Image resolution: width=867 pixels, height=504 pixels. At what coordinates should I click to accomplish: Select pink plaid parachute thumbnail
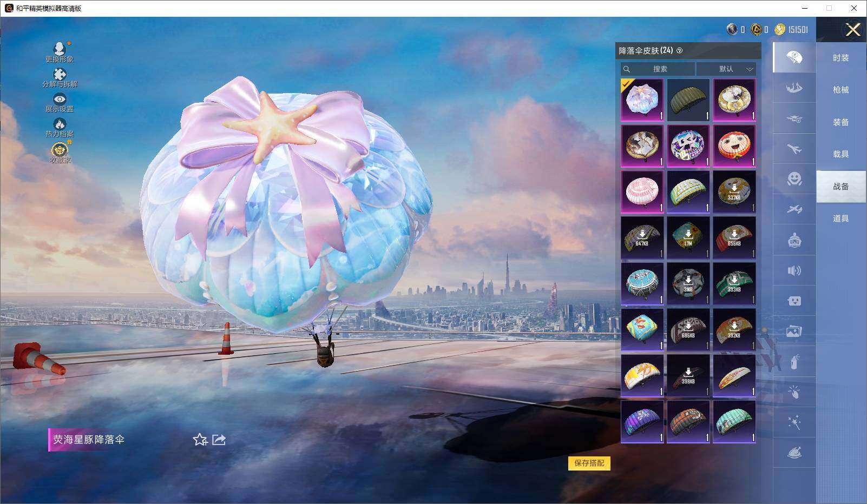(642, 192)
